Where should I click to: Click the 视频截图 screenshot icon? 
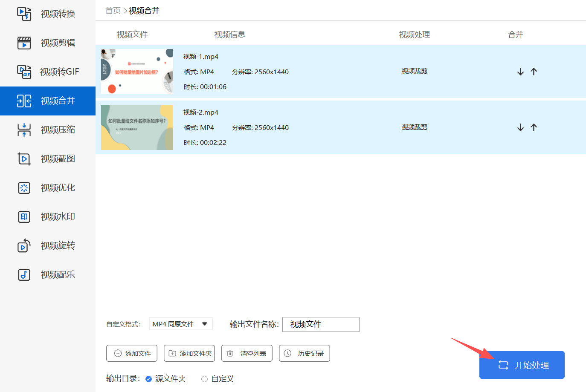[24, 159]
